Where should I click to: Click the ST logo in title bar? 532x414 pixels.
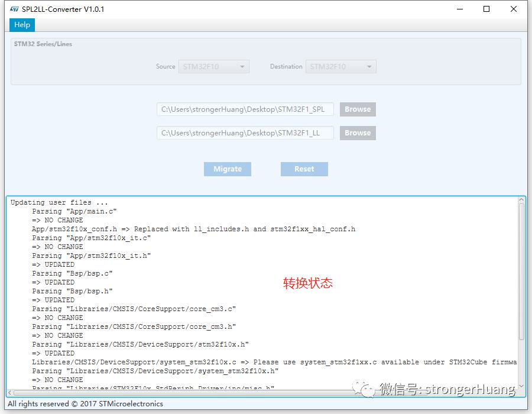(14, 9)
